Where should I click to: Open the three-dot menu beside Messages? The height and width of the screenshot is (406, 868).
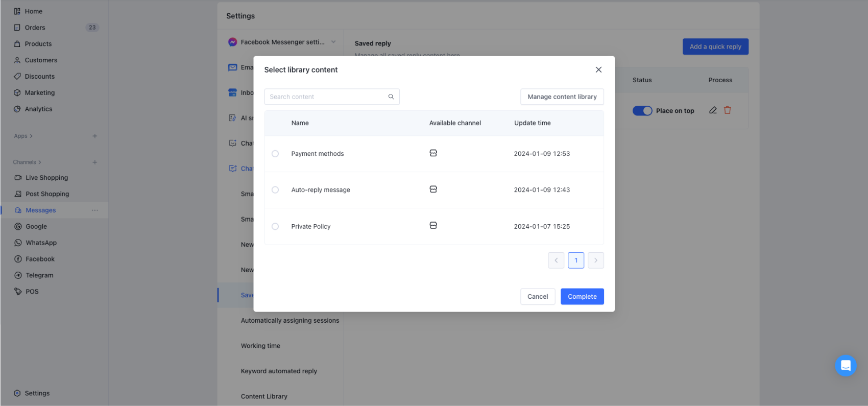[94, 210]
